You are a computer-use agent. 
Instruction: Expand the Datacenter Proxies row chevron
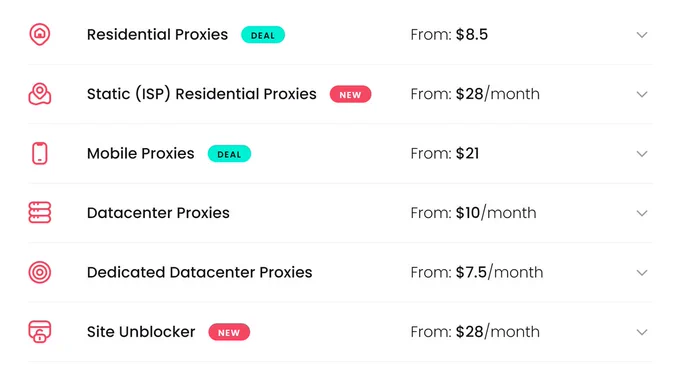(642, 213)
